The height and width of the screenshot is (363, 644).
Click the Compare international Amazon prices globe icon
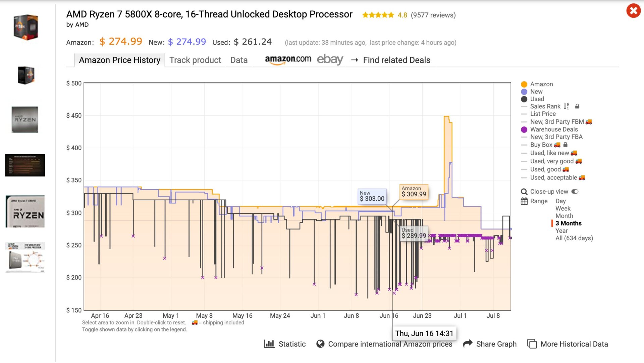pyautogui.click(x=321, y=344)
